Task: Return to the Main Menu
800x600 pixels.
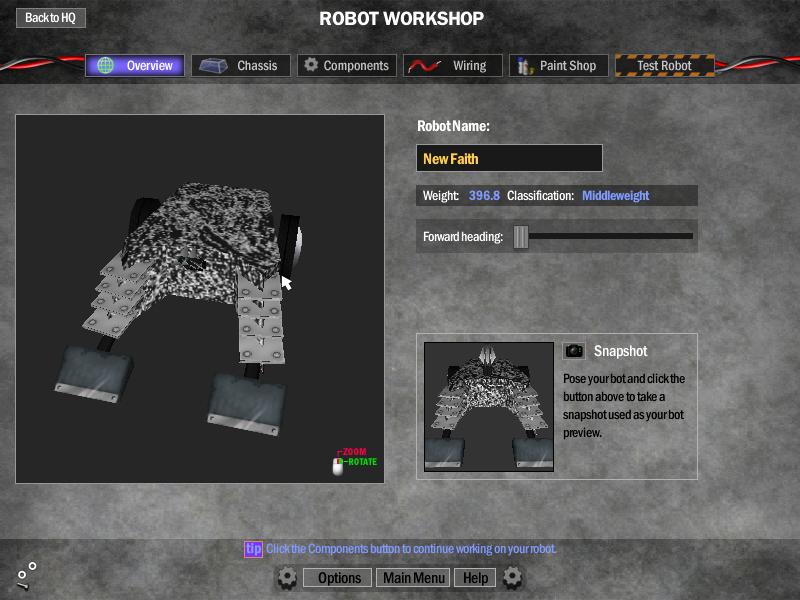Action: pyautogui.click(x=413, y=578)
